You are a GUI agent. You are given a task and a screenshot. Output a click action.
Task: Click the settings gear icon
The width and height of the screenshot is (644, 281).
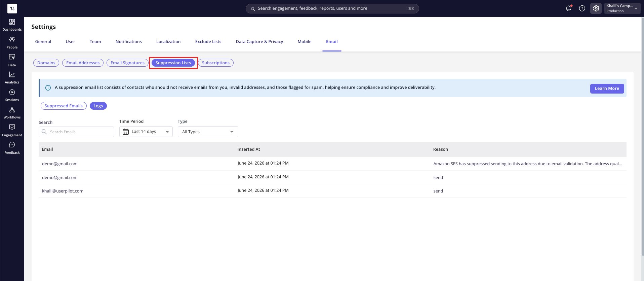[x=596, y=8]
